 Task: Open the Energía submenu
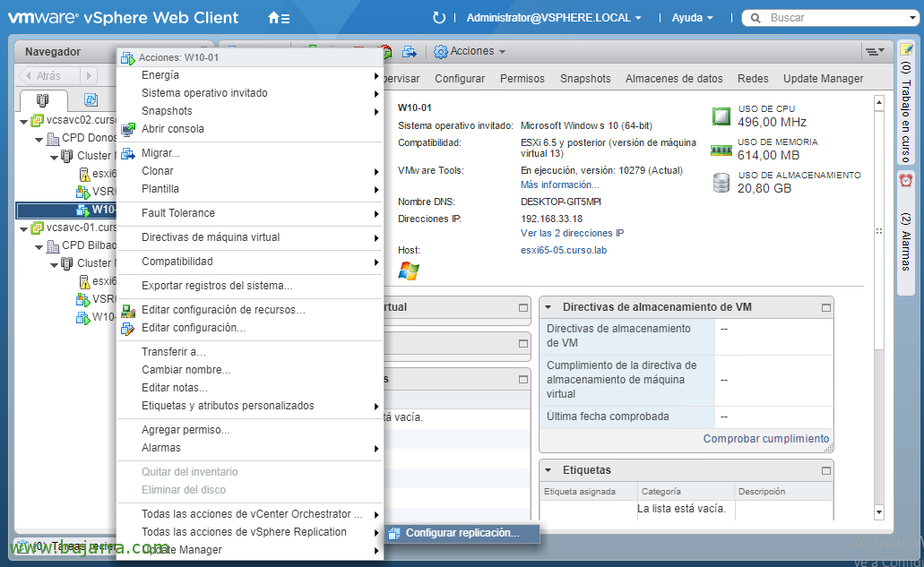[250, 75]
